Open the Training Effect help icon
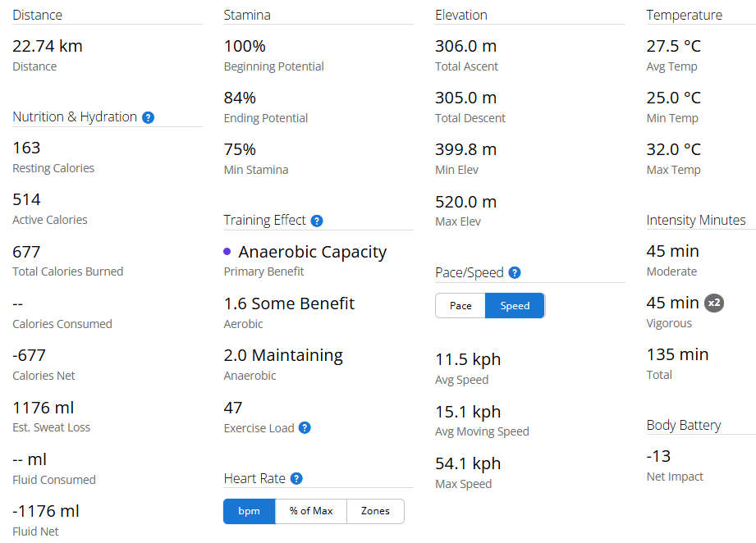The image size is (756, 543). click(x=317, y=221)
